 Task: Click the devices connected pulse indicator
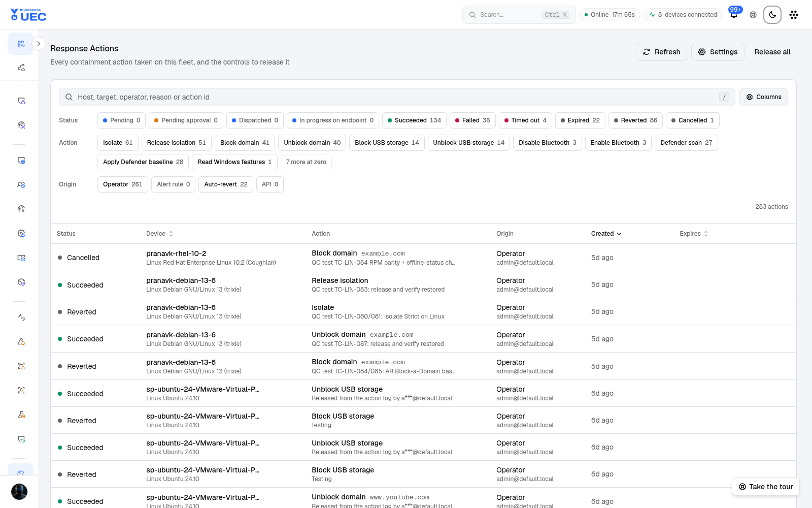(683, 15)
